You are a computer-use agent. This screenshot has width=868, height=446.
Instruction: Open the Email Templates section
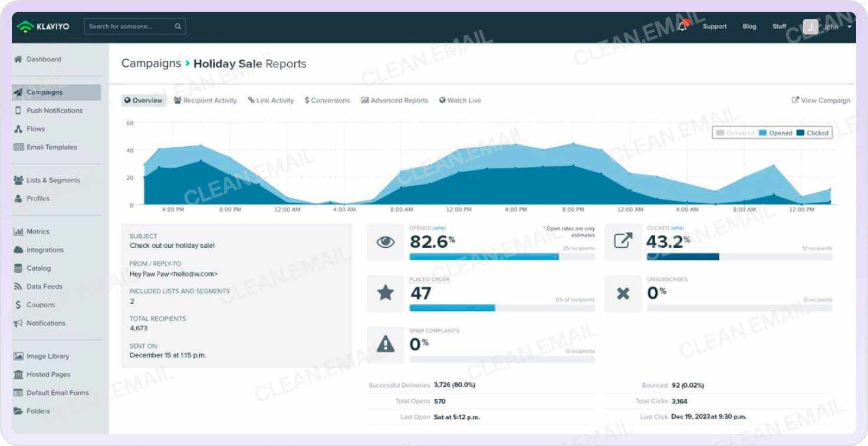(53, 147)
